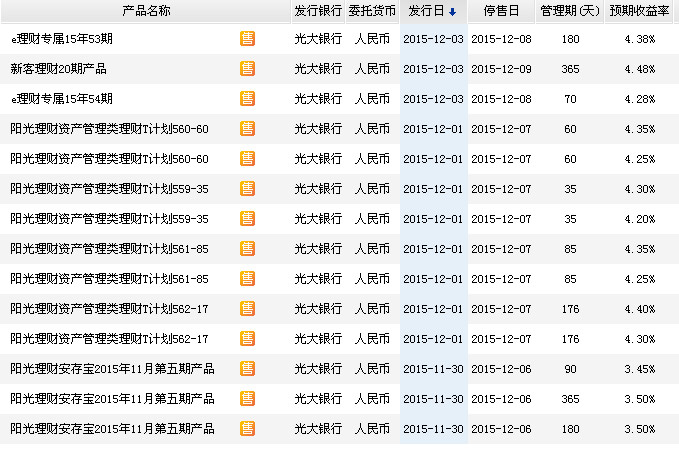The width and height of the screenshot is (679, 450).
Task: Click 售 icon in 560-60 row with 4.25% yield
Action: (247, 159)
